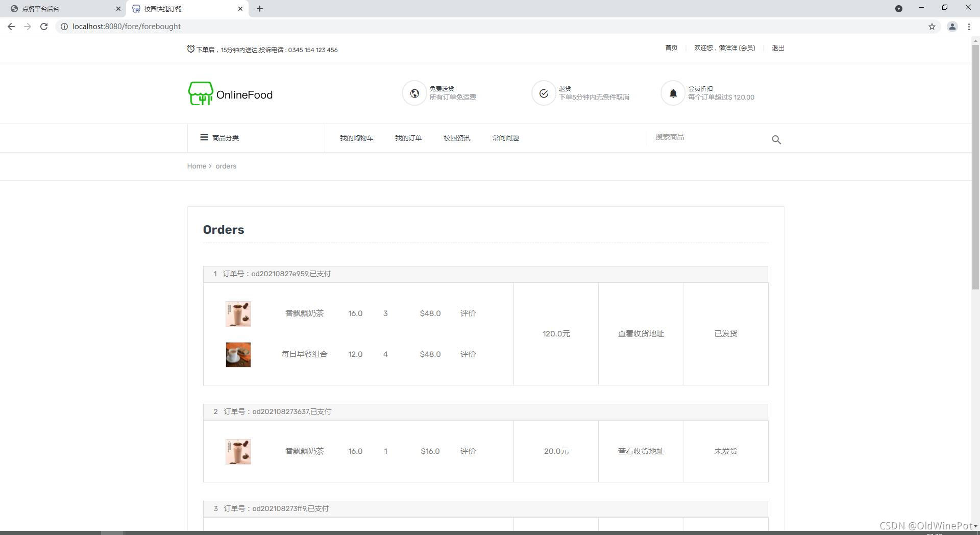This screenshot has height=535, width=980.
Task: Click the returns checkmark circle icon
Action: click(544, 93)
